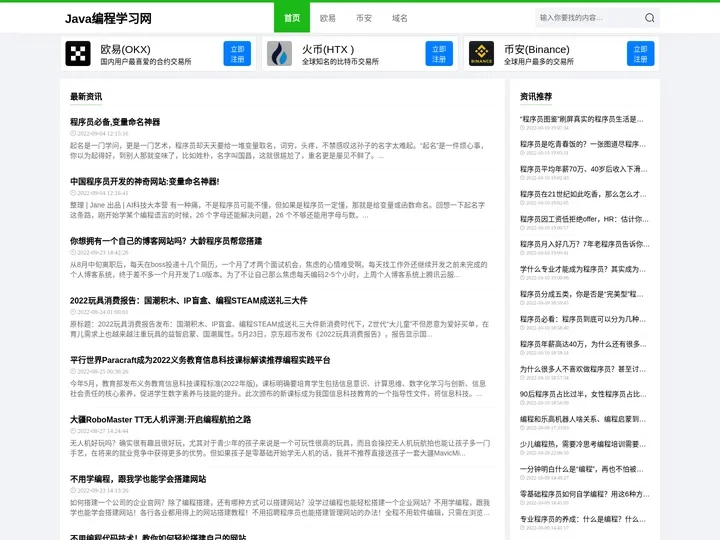Click excerpt beginning 无人机好玩吗?
Image resolution: width=720 pixels, height=540 pixels.
280,448
